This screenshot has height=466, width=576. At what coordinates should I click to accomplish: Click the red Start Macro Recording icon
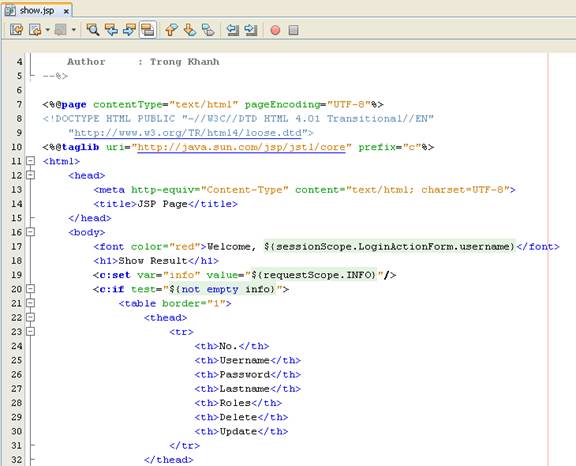275,30
